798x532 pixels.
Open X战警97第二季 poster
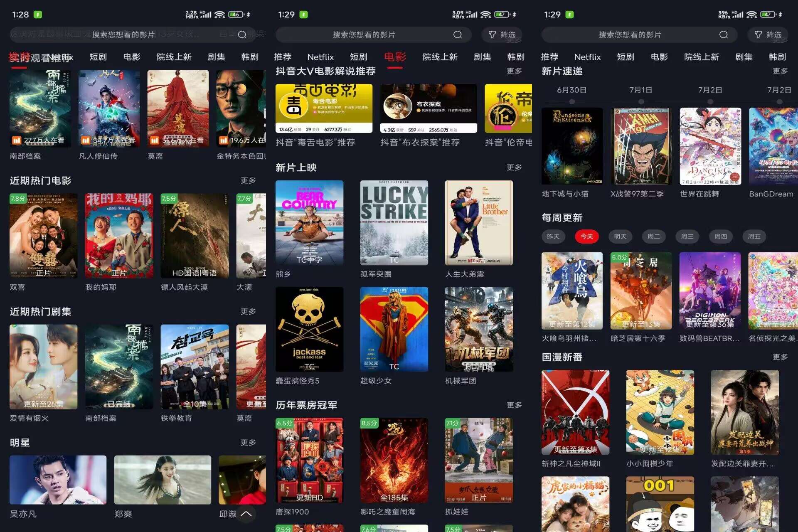coord(641,146)
